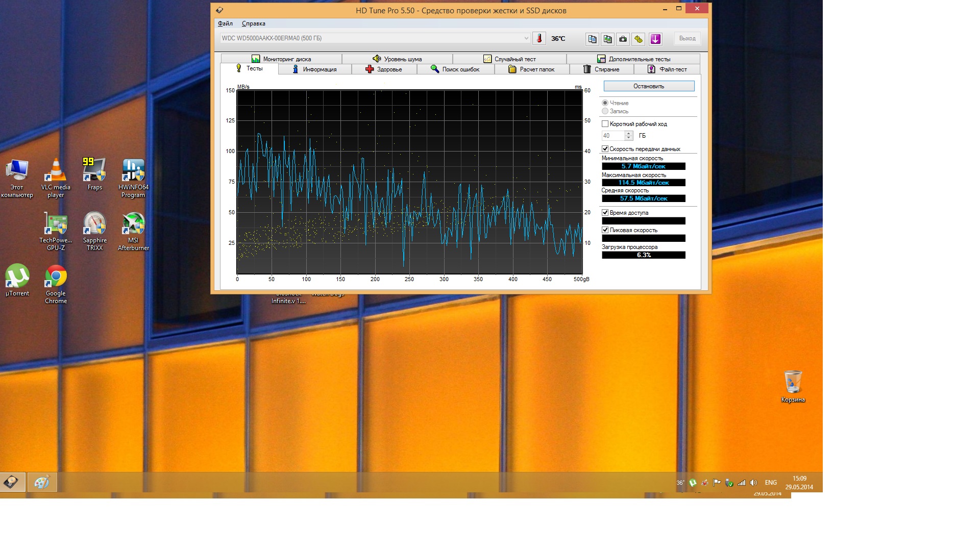Image resolution: width=980 pixels, height=551 pixels.
Task: Select the Запись radio button
Action: pyautogui.click(x=605, y=111)
